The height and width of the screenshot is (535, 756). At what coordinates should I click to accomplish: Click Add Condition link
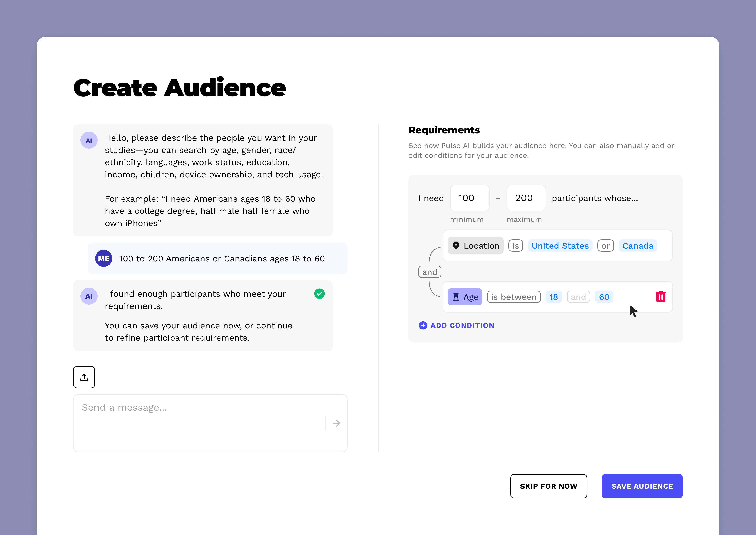click(462, 325)
